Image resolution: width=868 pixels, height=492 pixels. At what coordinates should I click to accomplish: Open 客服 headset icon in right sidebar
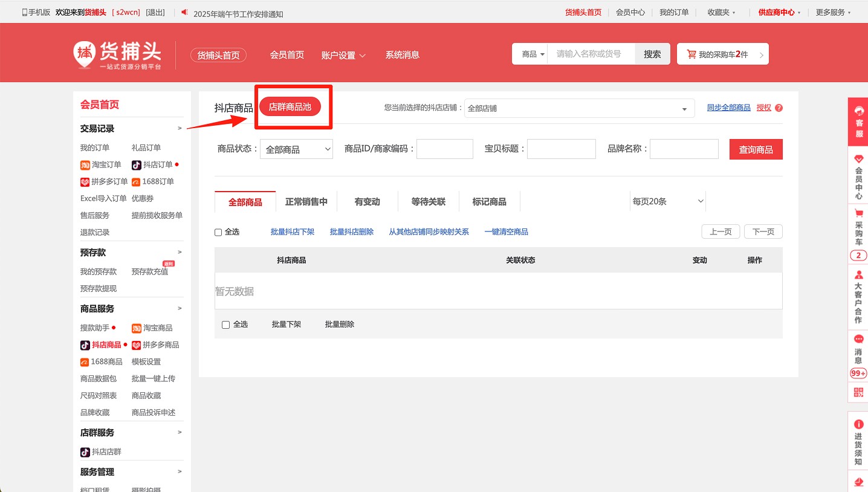[858, 111]
